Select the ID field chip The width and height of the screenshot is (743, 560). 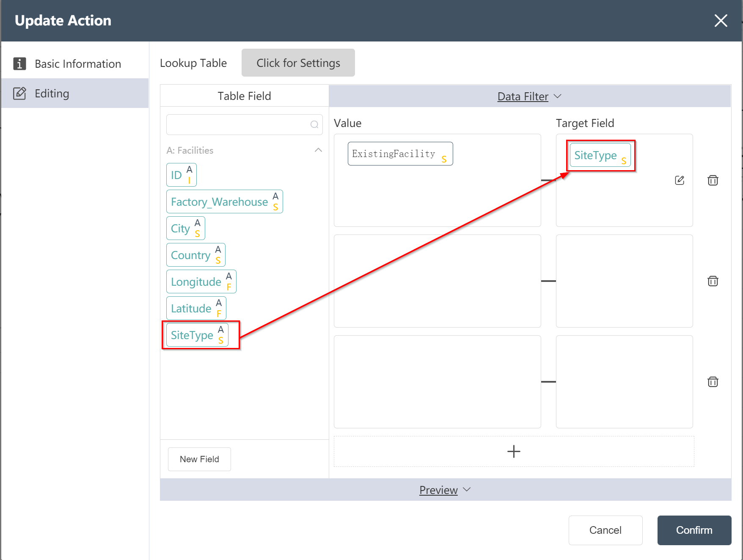(182, 175)
